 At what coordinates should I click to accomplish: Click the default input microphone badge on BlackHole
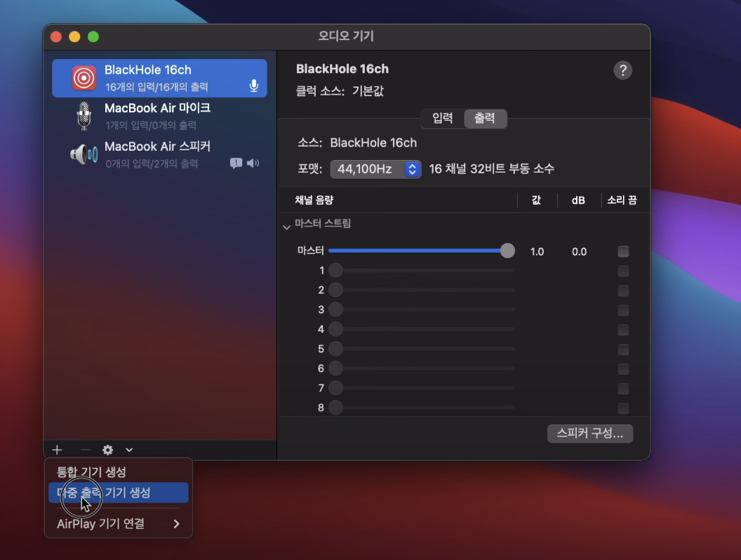point(254,86)
